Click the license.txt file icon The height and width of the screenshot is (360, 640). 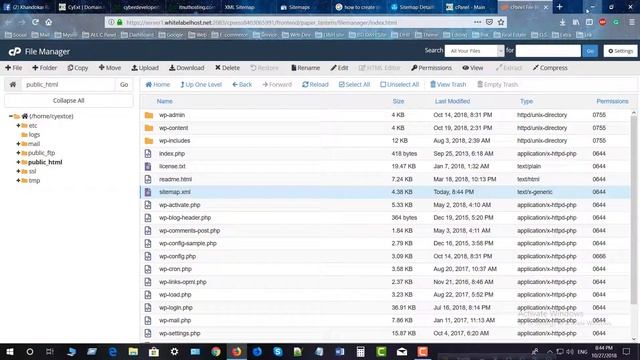[148, 167]
